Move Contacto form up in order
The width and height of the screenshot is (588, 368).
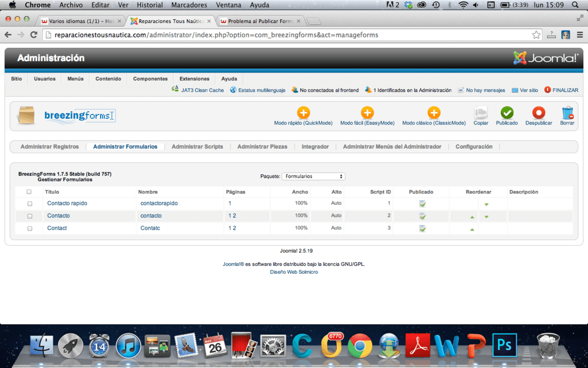472,217
